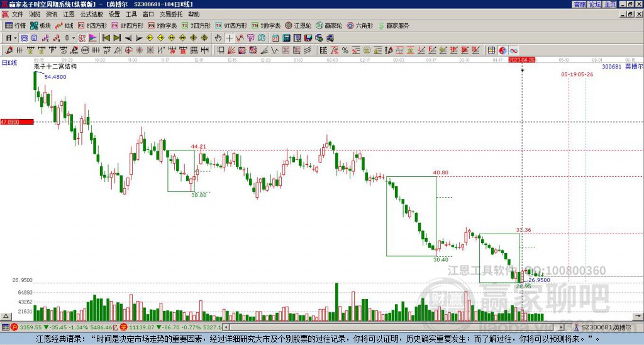Click the 赢 app logo beside 文件
Screen dimensions: 644x345
pyautogui.click(x=5, y=14)
